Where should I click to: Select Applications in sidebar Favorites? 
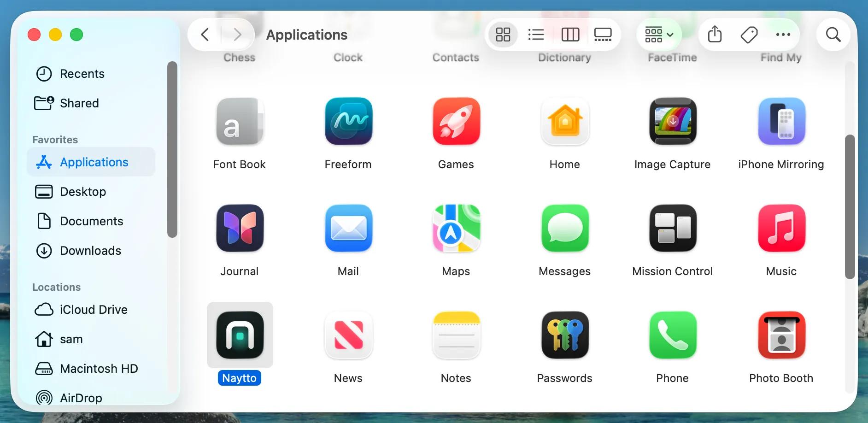tap(91, 162)
